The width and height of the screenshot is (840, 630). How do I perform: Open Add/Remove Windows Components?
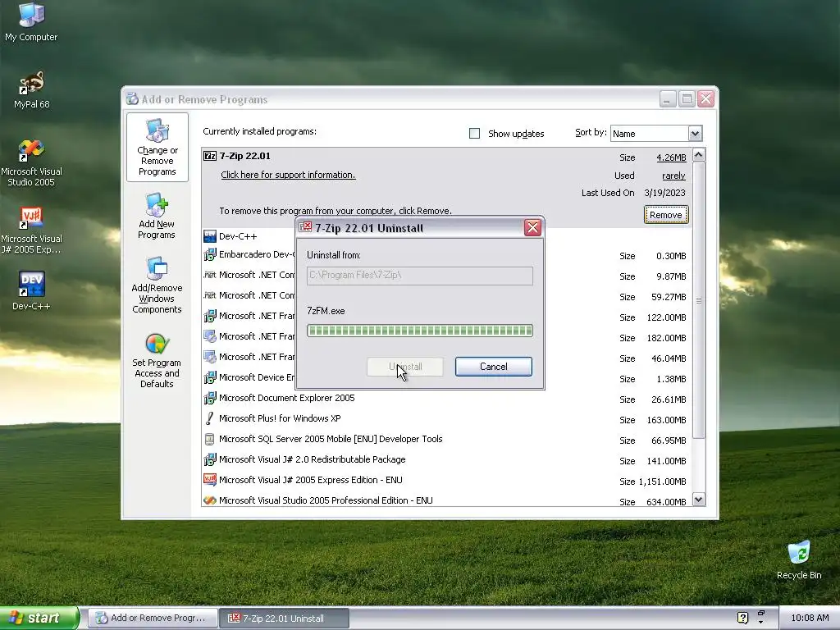pyautogui.click(x=157, y=285)
